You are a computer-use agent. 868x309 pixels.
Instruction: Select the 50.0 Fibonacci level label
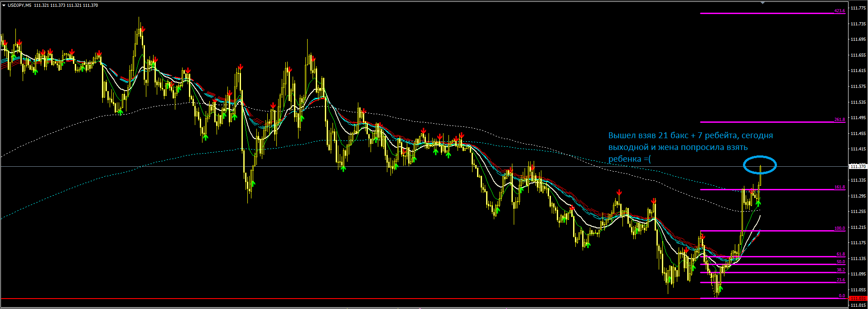841,262
